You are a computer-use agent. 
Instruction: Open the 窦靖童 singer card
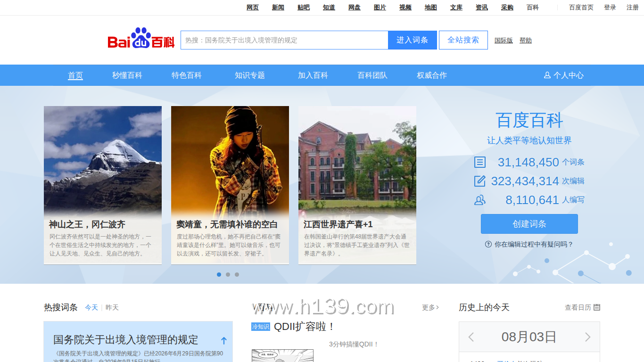(230, 185)
